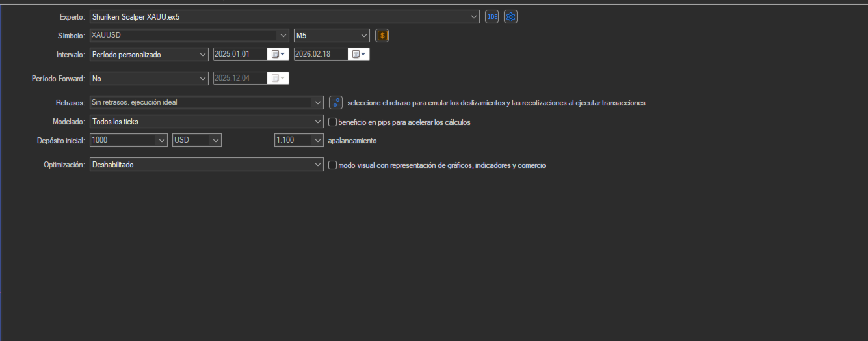Click the Modelado label
The height and width of the screenshot is (341, 868).
(69, 122)
